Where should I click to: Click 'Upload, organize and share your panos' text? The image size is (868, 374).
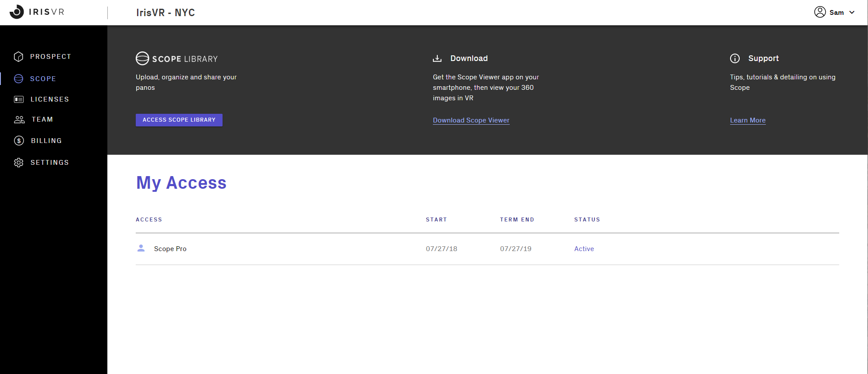click(186, 82)
